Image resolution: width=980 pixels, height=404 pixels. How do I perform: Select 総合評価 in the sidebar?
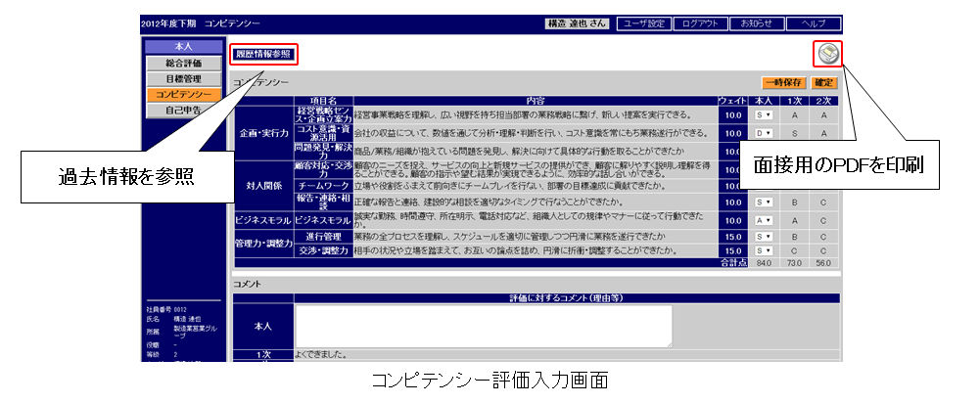(183, 64)
